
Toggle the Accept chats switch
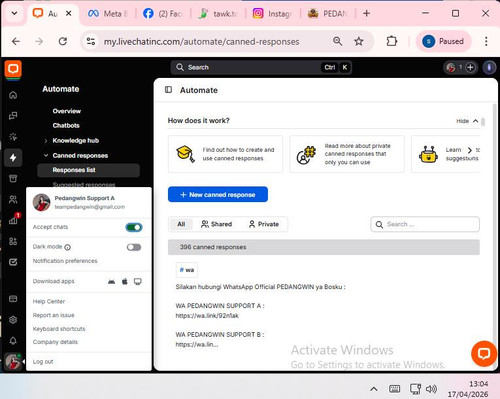(x=134, y=227)
